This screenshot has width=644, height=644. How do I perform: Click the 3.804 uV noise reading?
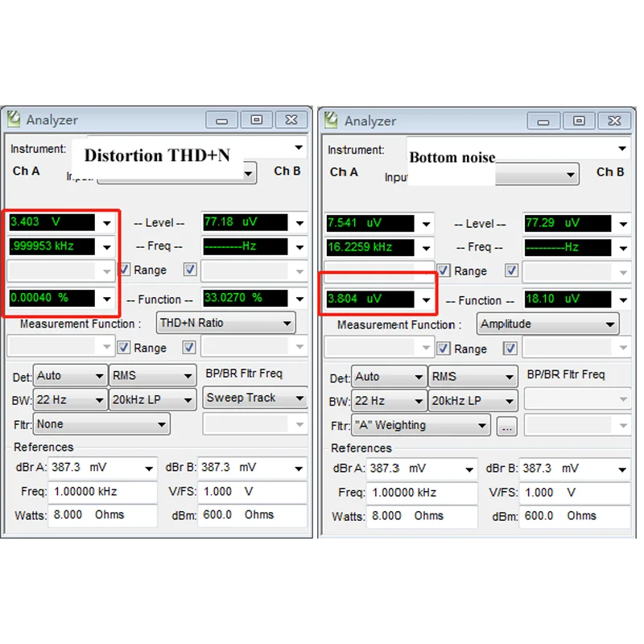click(x=370, y=299)
